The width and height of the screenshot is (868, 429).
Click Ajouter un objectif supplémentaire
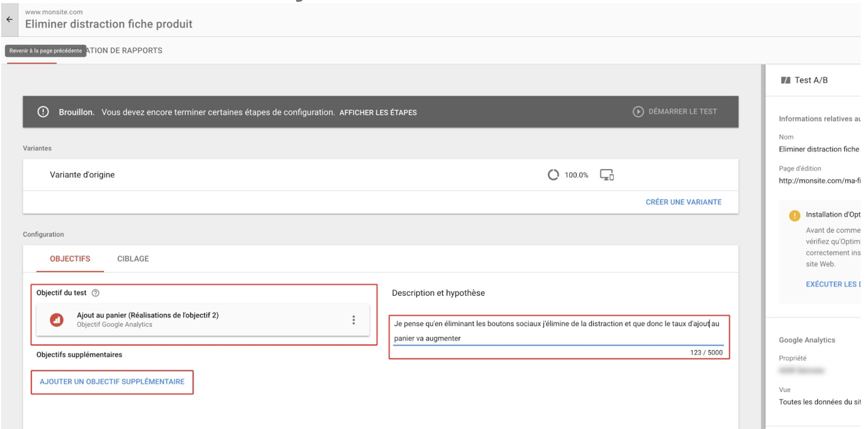[x=112, y=382]
